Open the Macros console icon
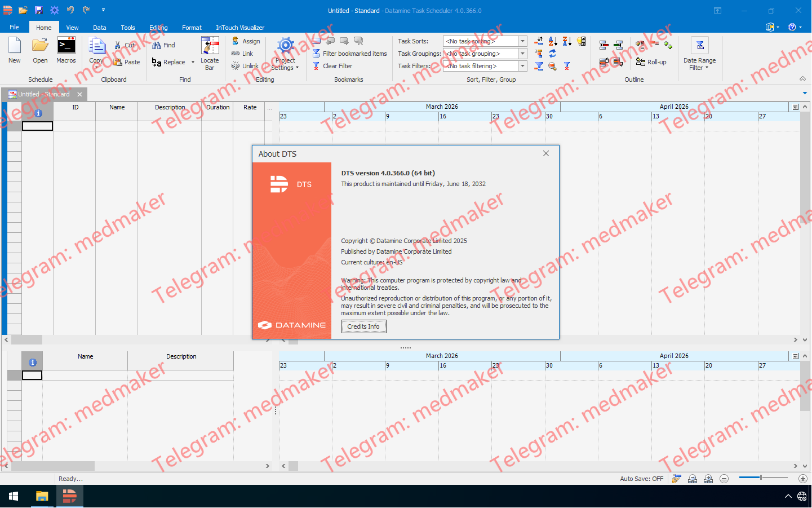 point(66,46)
